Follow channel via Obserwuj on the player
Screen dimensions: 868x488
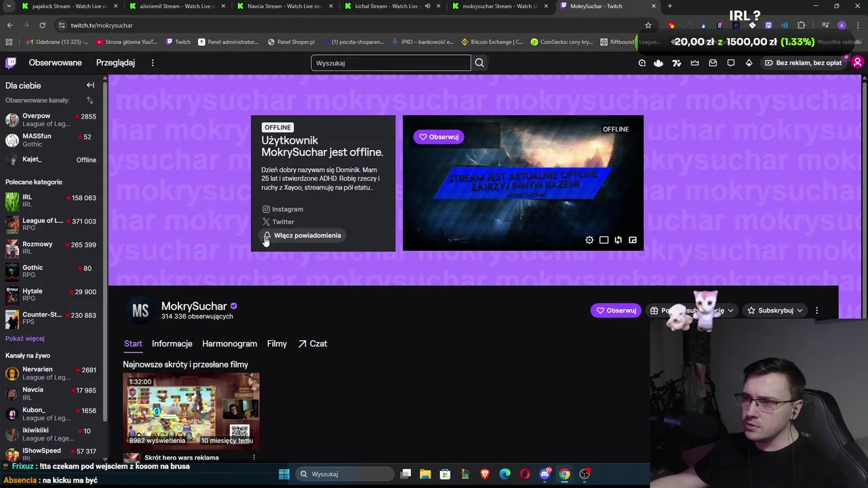coord(439,137)
